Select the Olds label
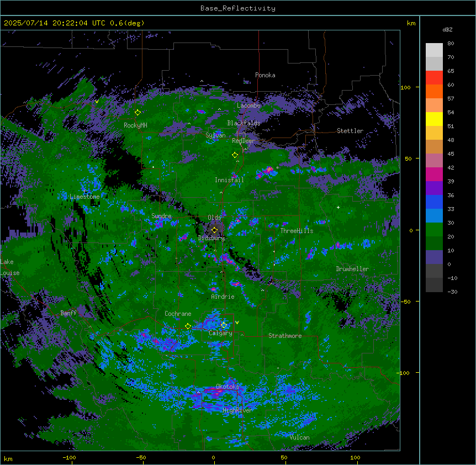 (x=214, y=218)
